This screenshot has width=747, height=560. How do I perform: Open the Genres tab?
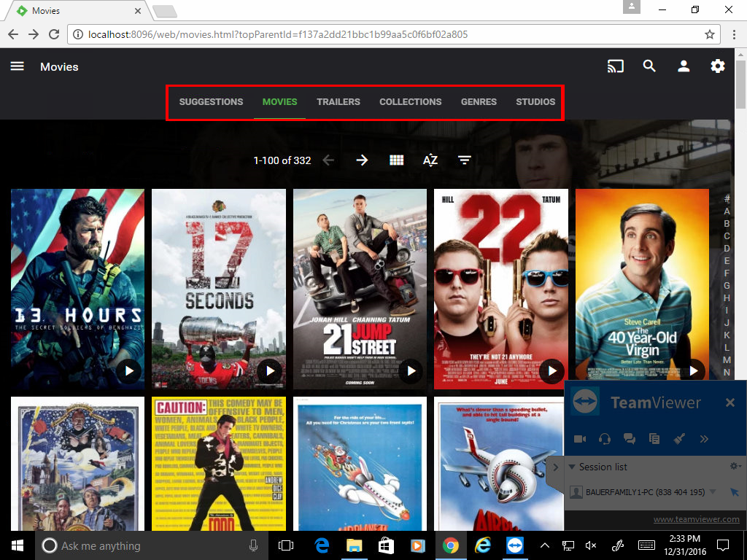[479, 102]
